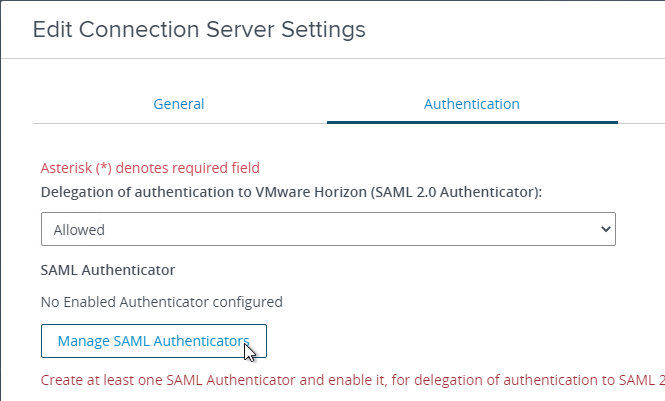Click the word Allowed inside the combo box
Screen dimensions: 665x401
[79, 230]
